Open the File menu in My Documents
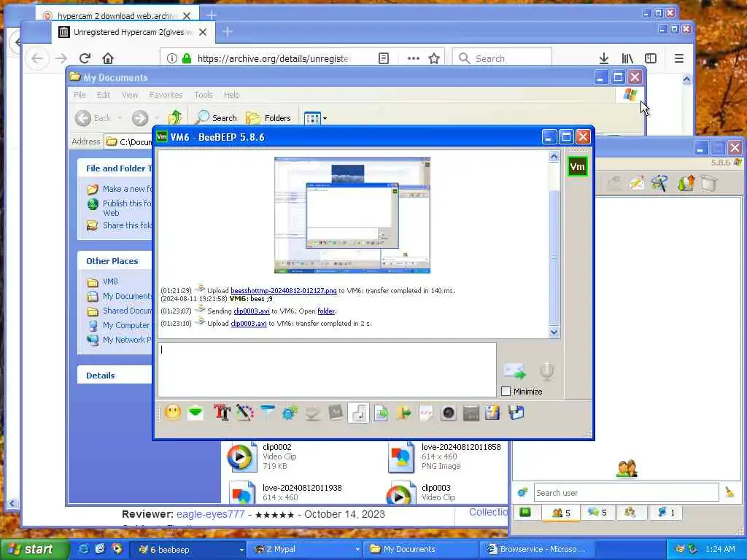Image resolution: width=747 pixels, height=560 pixels. coord(80,95)
